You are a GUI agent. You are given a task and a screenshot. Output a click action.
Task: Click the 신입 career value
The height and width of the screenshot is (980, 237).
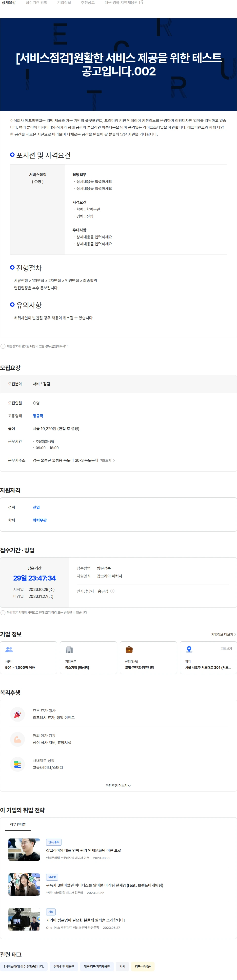coord(36,508)
